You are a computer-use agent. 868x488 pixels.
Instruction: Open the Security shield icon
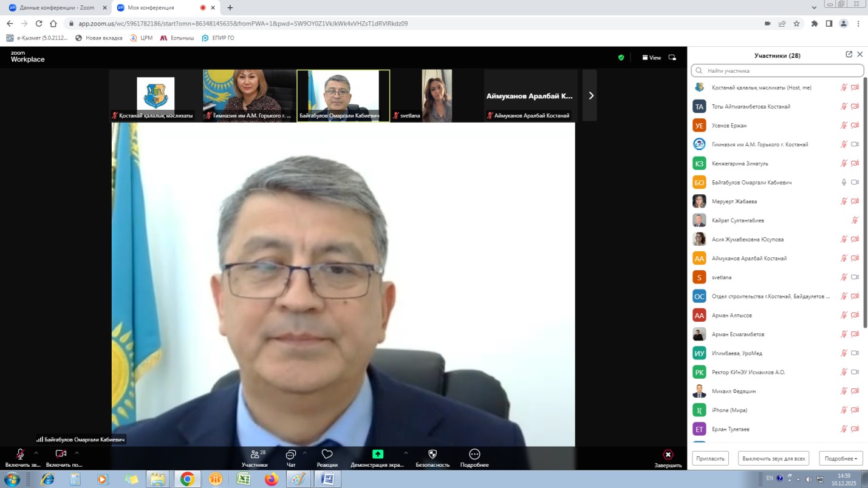pos(432,455)
